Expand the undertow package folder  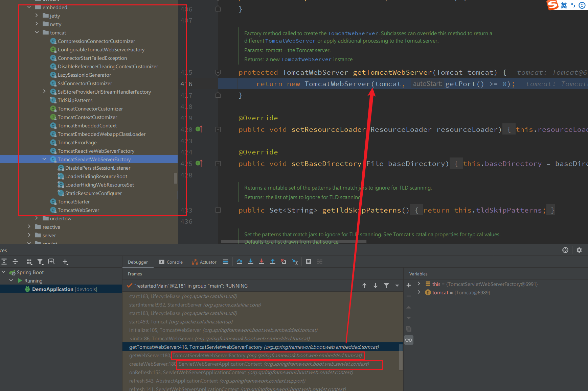[37, 218]
